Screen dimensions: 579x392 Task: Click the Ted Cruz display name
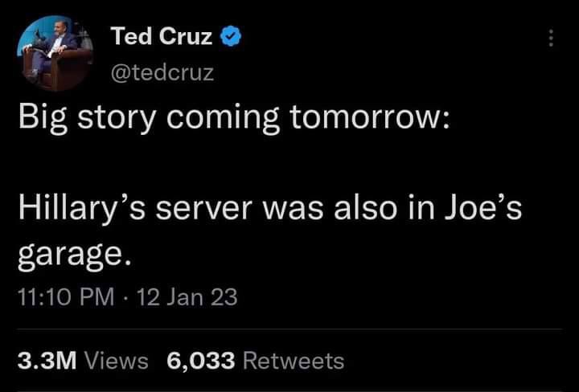[161, 36]
